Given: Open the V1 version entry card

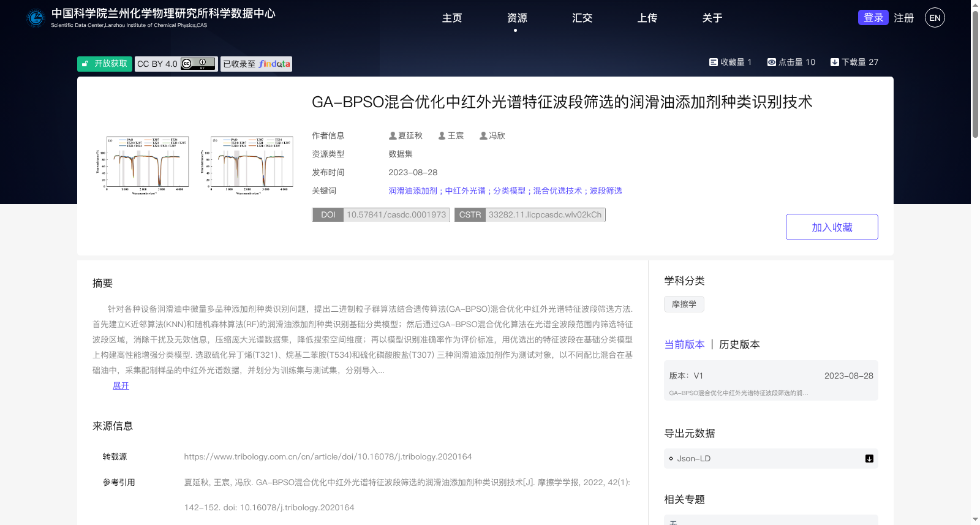Looking at the screenshot, I should pos(771,380).
